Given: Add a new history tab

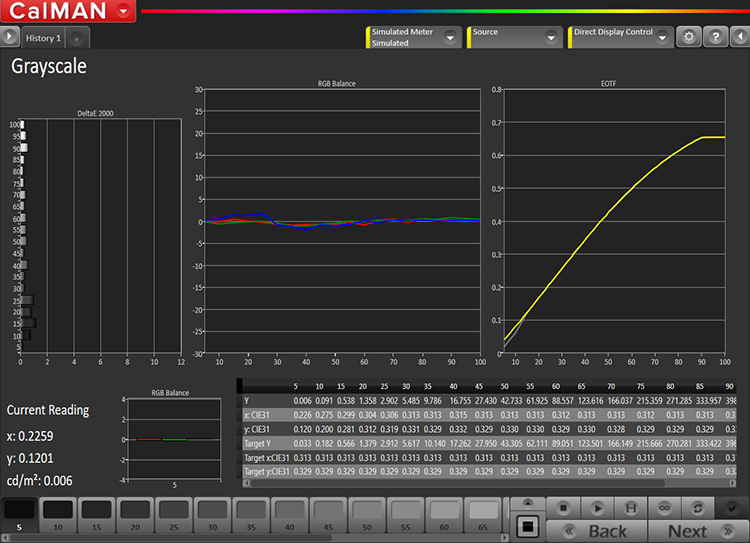Looking at the screenshot, I should coord(78,38).
